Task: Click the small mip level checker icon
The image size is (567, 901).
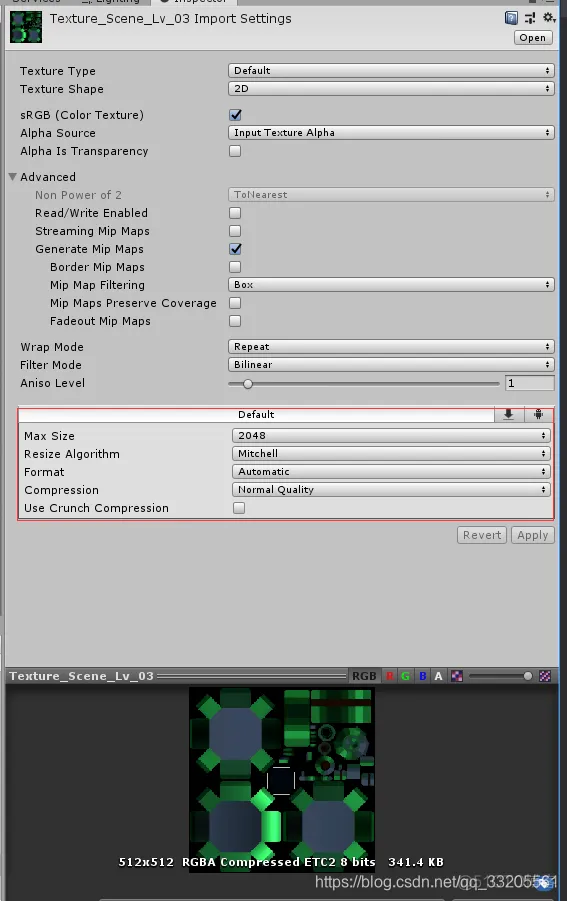Action: point(457,676)
